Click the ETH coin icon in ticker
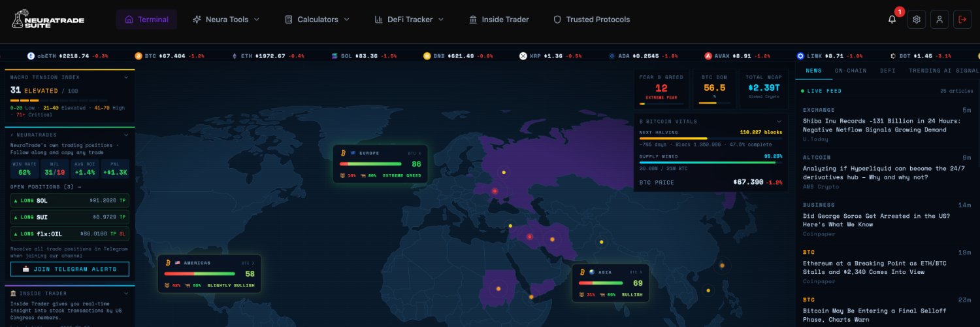 click(235, 56)
